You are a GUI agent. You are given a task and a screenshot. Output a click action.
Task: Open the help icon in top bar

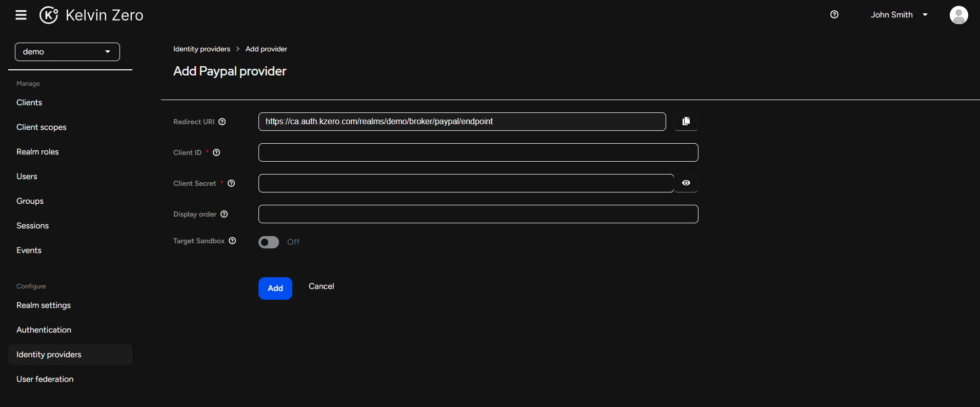coord(834,14)
